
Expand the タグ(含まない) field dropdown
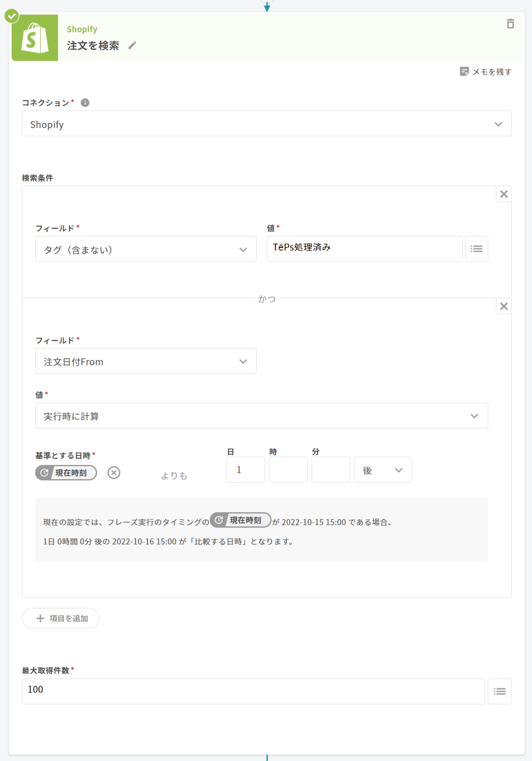point(145,249)
